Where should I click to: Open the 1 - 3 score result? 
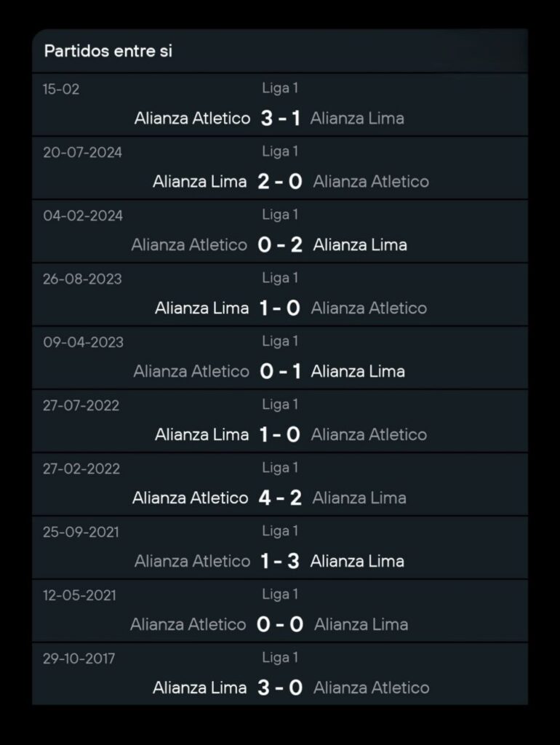click(280, 561)
